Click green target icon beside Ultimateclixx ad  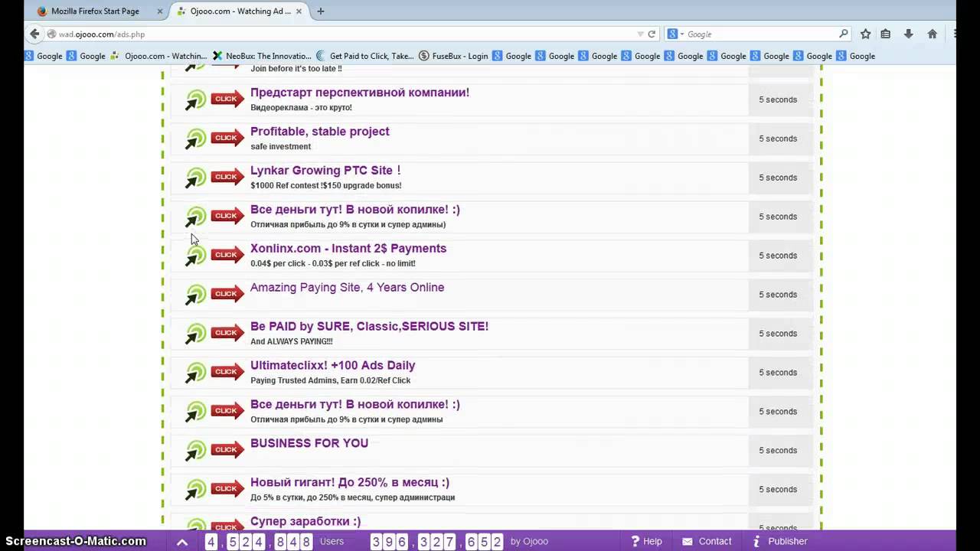[x=195, y=373]
